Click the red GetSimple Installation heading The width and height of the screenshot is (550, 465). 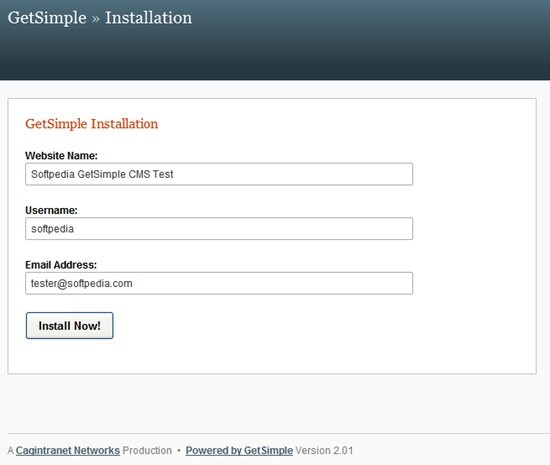[x=92, y=124]
